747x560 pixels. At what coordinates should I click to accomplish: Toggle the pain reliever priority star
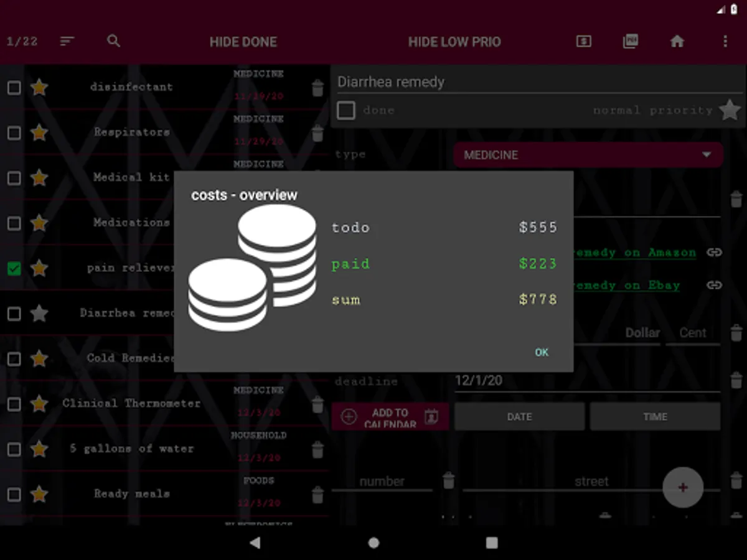(39, 268)
